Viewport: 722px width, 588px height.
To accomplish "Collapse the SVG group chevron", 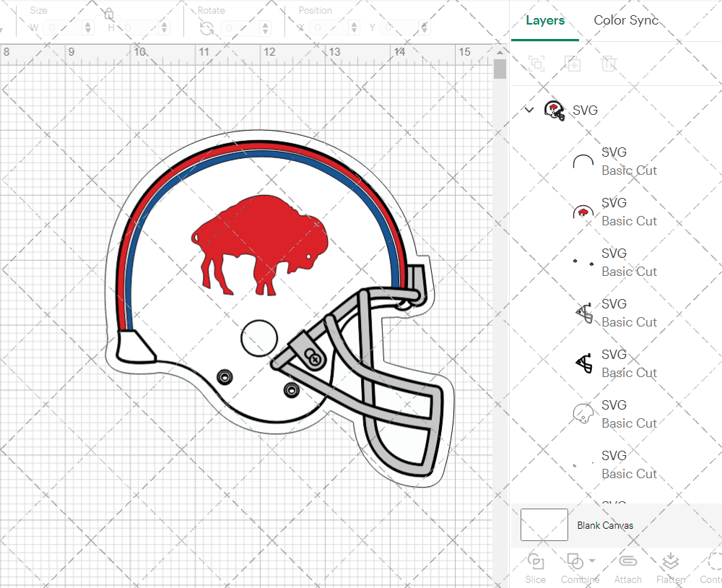I will pos(529,110).
